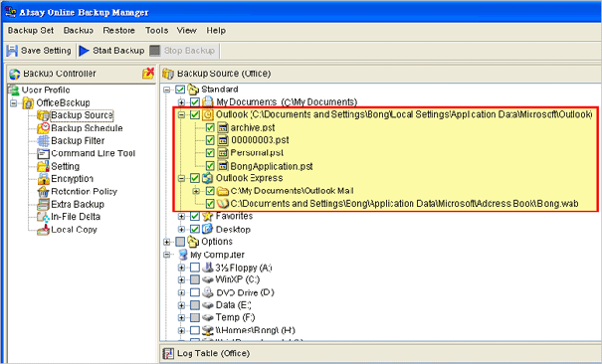Toggle the Favorites checkbox
The height and width of the screenshot is (364, 602).
tap(195, 217)
